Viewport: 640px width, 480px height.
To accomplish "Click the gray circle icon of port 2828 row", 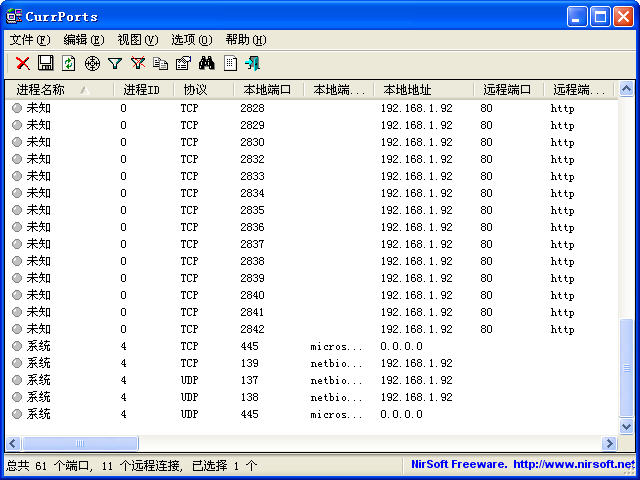I will (17, 108).
